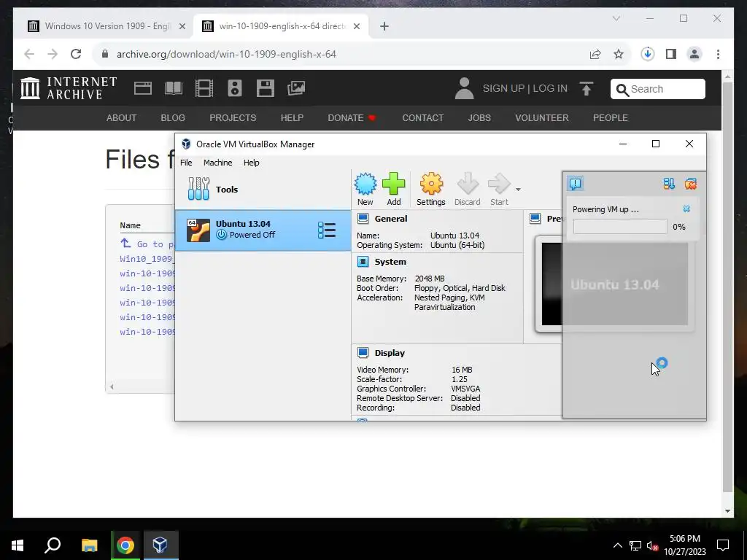Open the Web archive icon
747x560 pixels.
coord(143,88)
